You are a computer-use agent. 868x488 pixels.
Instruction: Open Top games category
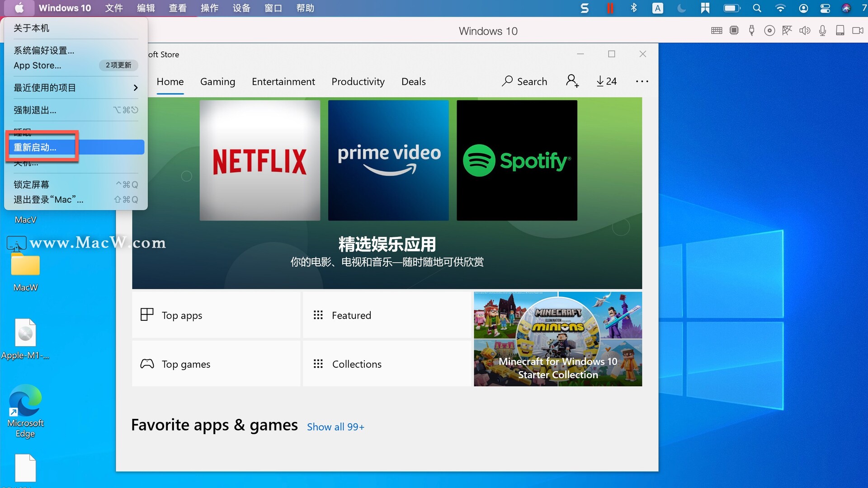click(x=216, y=364)
